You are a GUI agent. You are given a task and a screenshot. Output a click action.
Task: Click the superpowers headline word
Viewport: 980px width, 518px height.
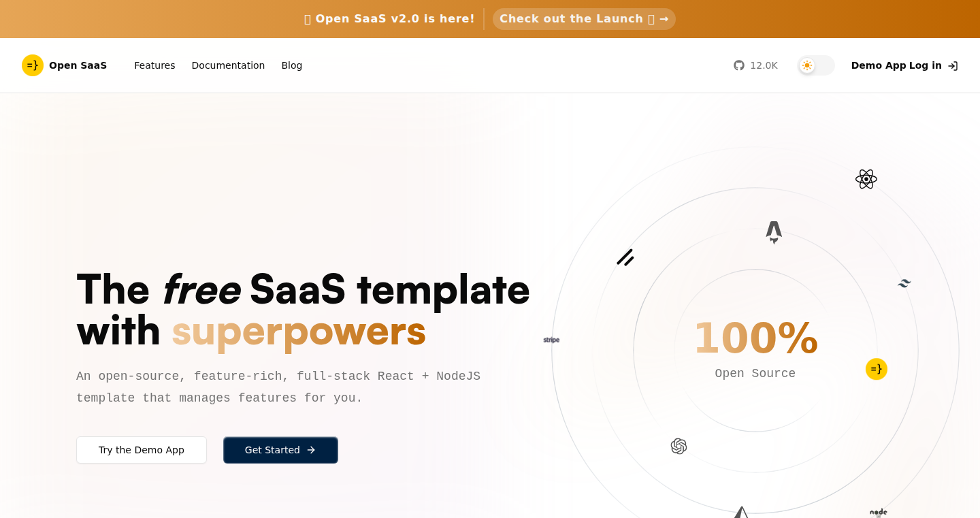299,331
